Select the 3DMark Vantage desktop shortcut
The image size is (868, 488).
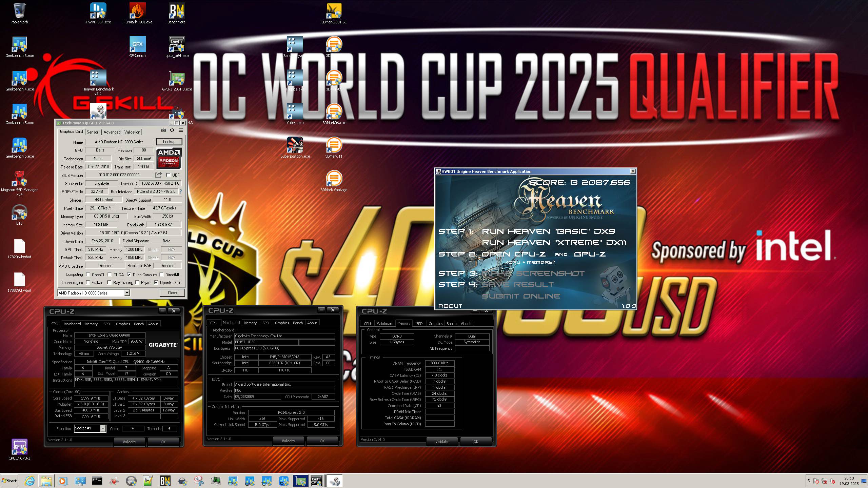point(334,181)
